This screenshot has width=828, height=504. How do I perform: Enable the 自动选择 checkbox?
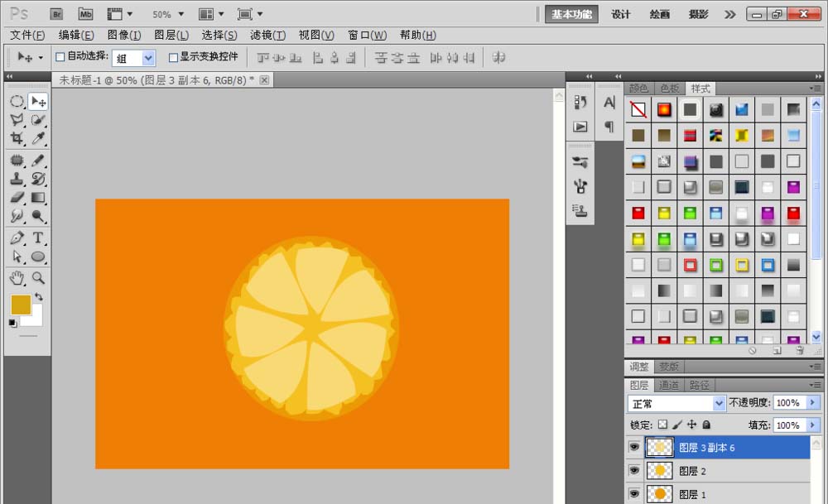[x=60, y=57]
